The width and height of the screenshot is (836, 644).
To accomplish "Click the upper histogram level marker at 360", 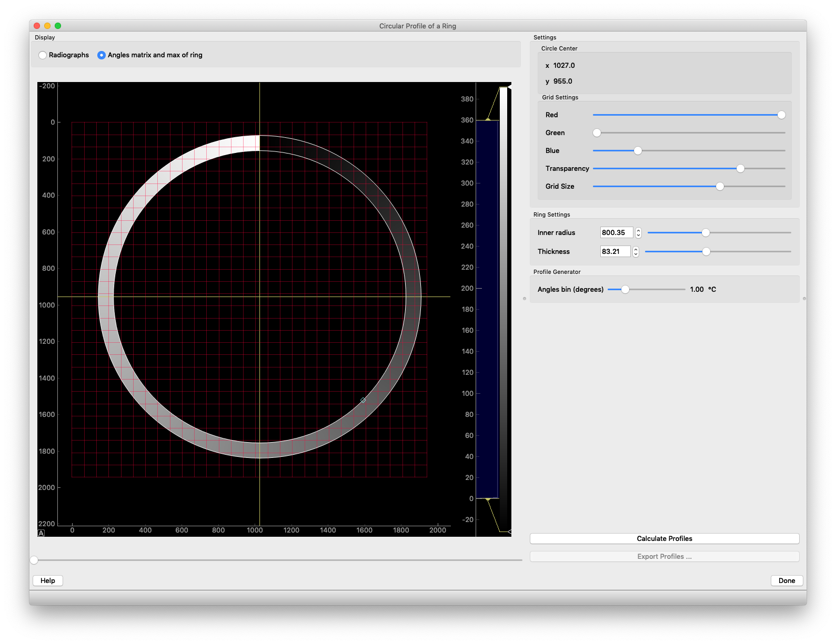I will (x=488, y=120).
